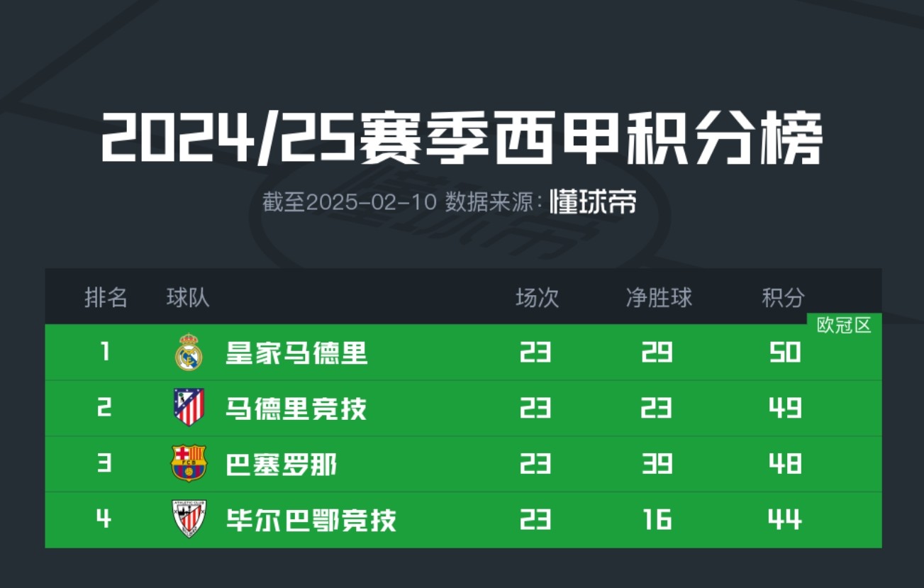
Task: Click the 净胜球 column header
Action: (x=659, y=298)
